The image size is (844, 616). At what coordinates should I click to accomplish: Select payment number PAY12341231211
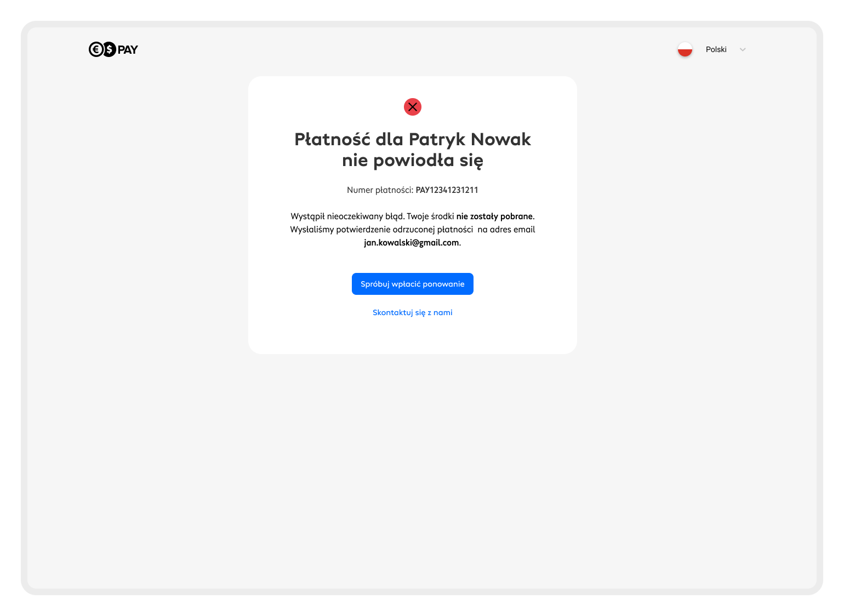[x=447, y=190]
